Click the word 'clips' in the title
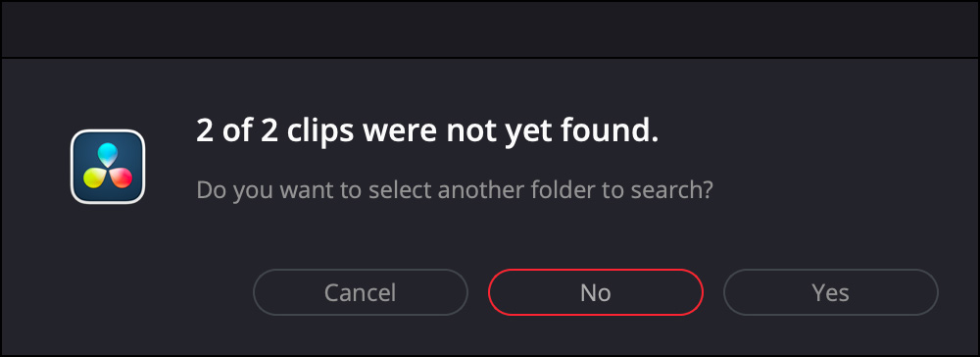This screenshot has height=357, width=980. point(317,133)
